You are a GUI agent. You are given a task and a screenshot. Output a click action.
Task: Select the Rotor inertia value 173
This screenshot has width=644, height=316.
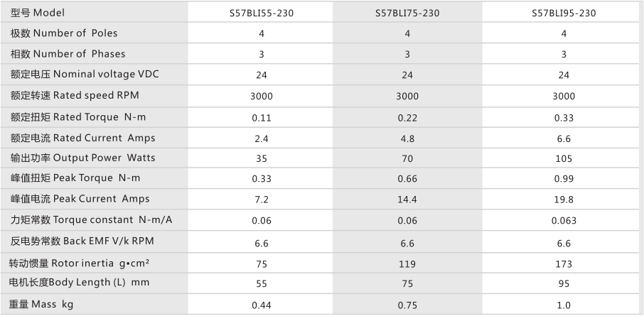564,263
